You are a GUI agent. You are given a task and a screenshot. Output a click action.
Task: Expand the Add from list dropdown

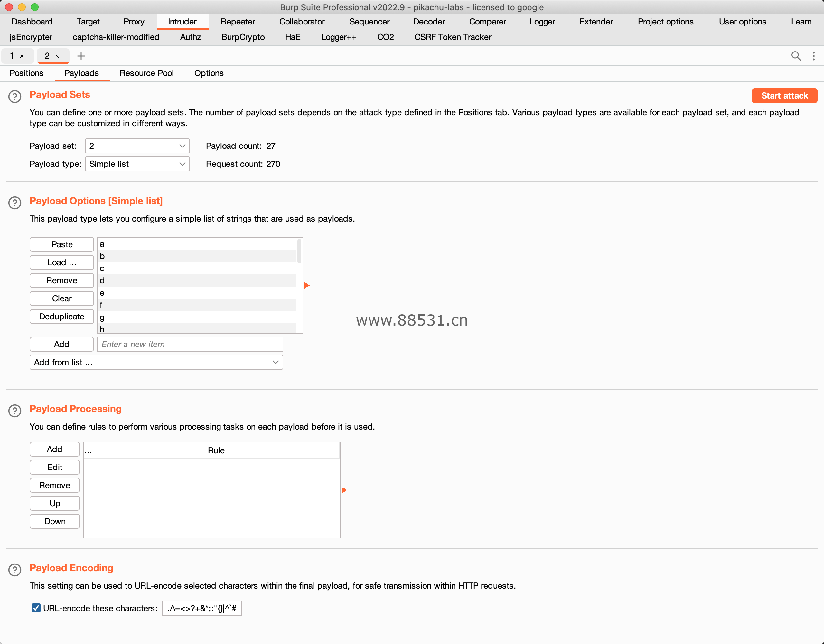coord(156,362)
